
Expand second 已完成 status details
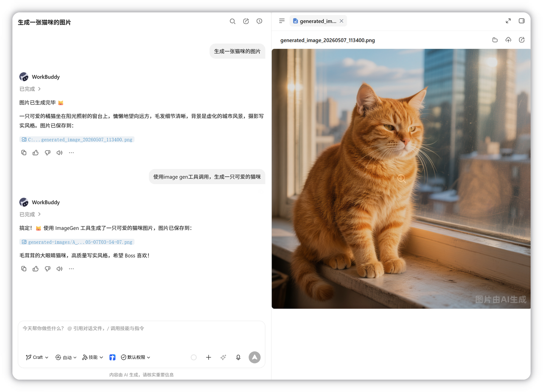30,214
